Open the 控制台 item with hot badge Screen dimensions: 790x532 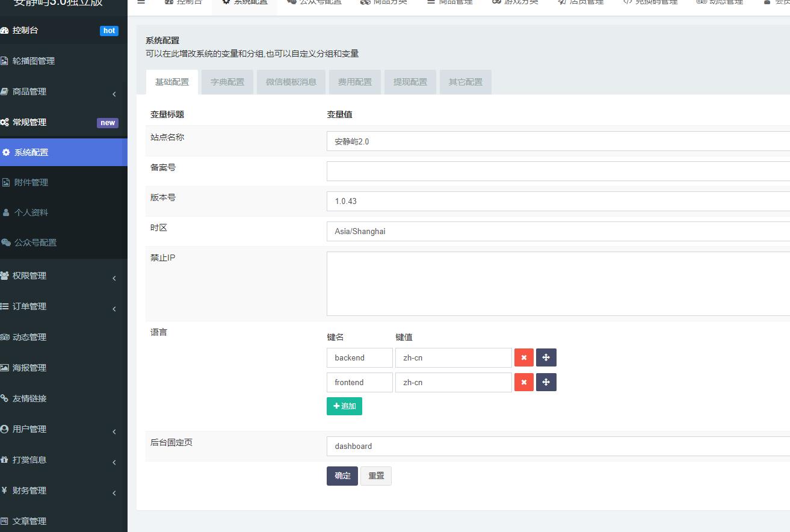[x=25, y=30]
